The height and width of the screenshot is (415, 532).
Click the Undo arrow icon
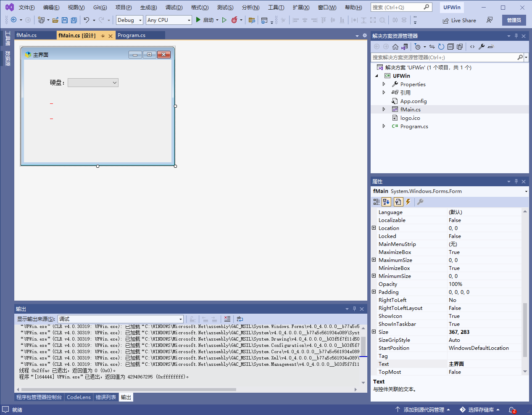point(86,20)
